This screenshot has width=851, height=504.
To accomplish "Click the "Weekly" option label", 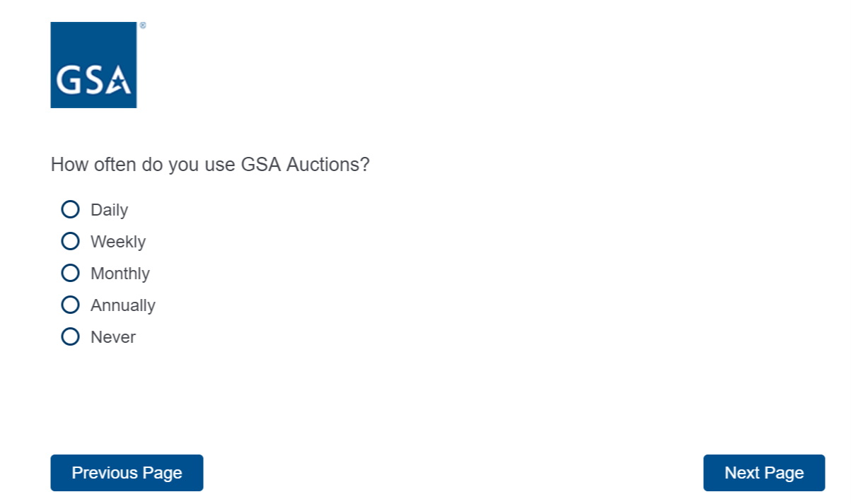I will pyautogui.click(x=118, y=242).
